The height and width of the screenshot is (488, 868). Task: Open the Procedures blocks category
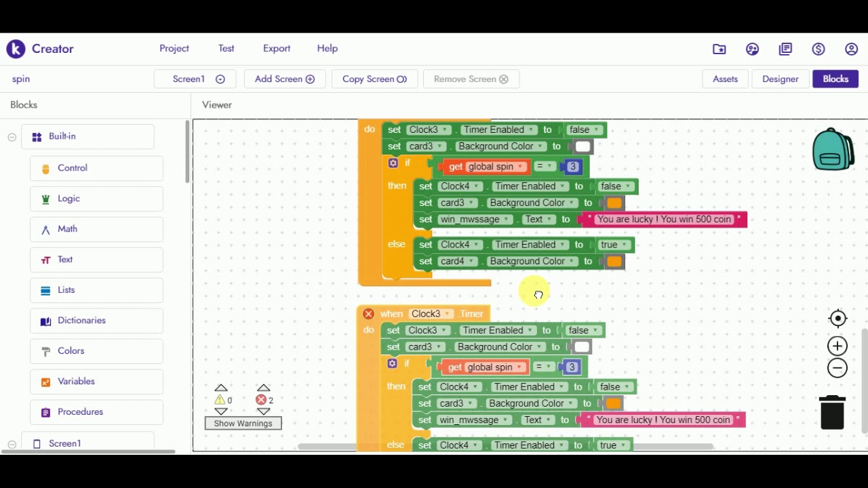pyautogui.click(x=96, y=412)
